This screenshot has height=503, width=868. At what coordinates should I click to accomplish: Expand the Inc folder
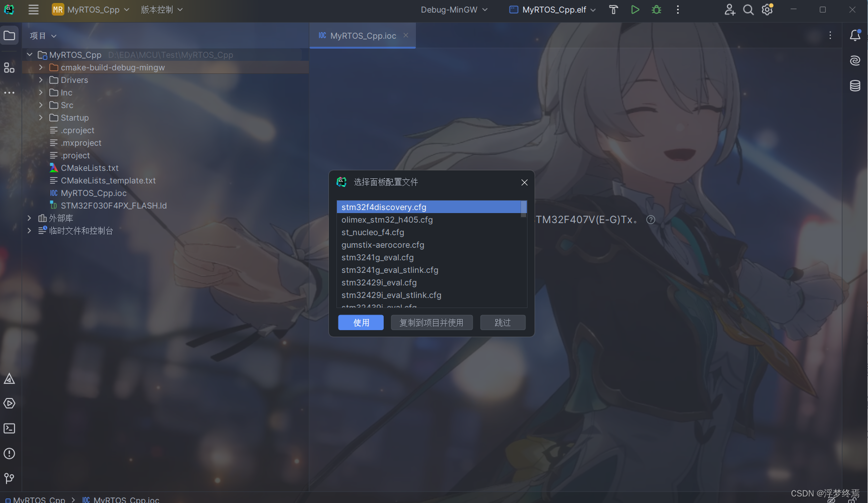pyautogui.click(x=41, y=92)
